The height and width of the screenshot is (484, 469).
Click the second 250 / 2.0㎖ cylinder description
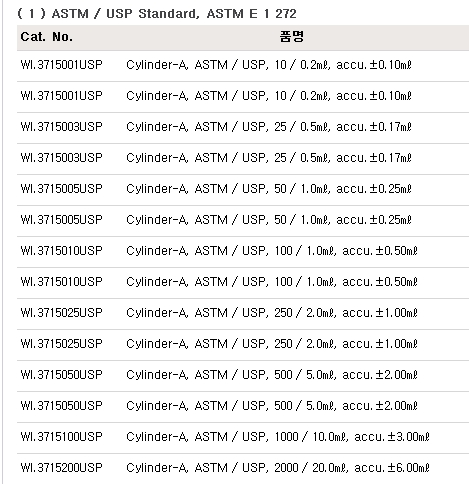272,344
